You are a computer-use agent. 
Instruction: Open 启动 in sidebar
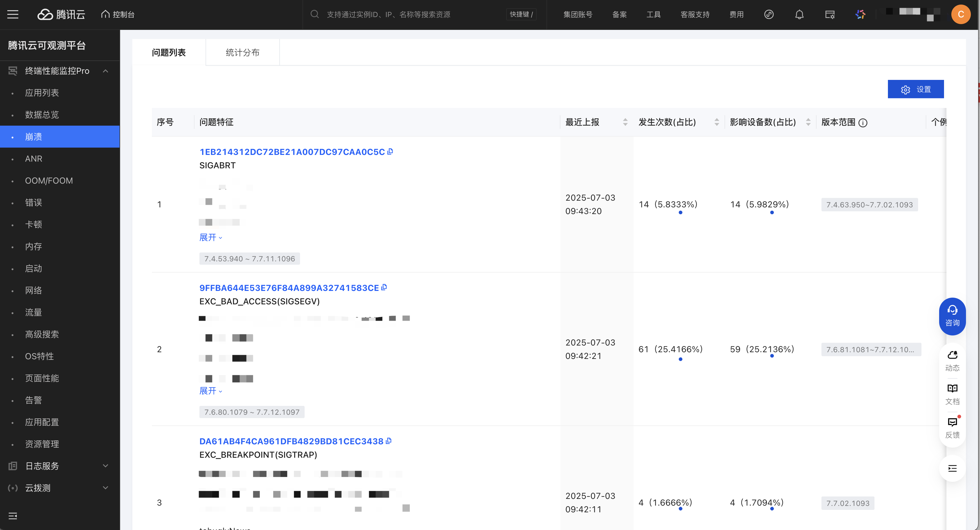click(x=34, y=268)
